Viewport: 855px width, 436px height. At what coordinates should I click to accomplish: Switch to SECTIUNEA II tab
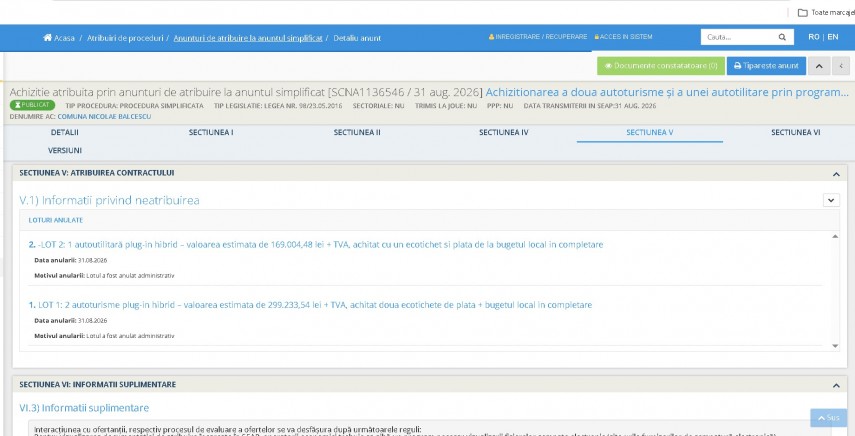tap(357, 132)
